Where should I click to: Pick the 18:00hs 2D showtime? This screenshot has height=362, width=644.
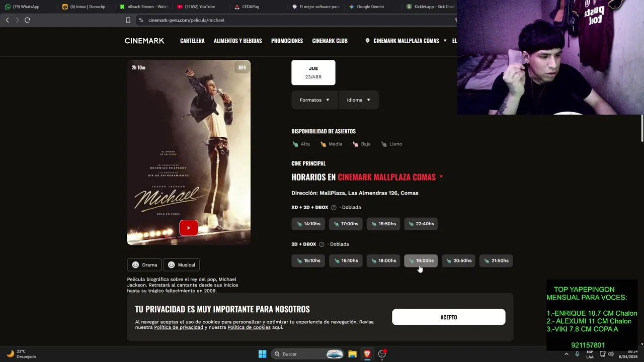coord(383,260)
